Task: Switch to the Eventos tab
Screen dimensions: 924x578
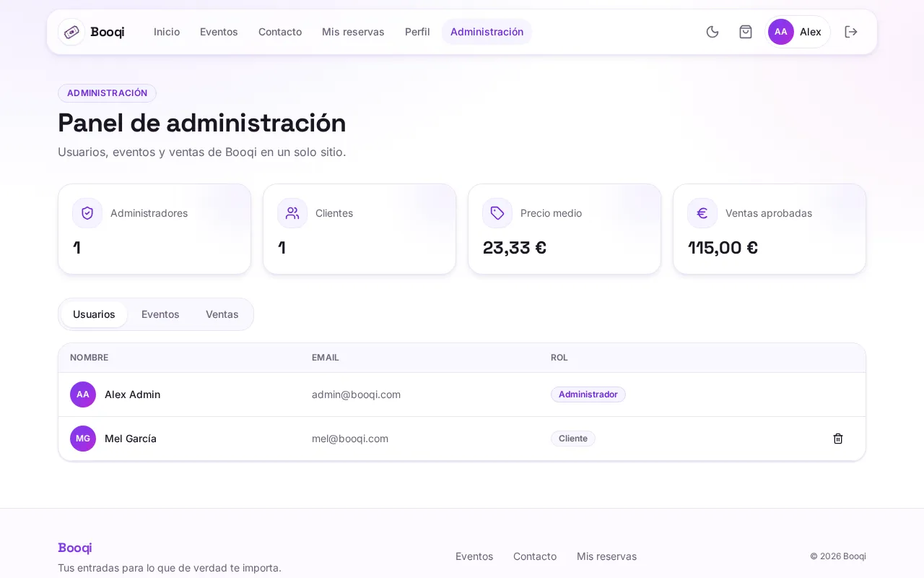Action: tap(160, 314)
